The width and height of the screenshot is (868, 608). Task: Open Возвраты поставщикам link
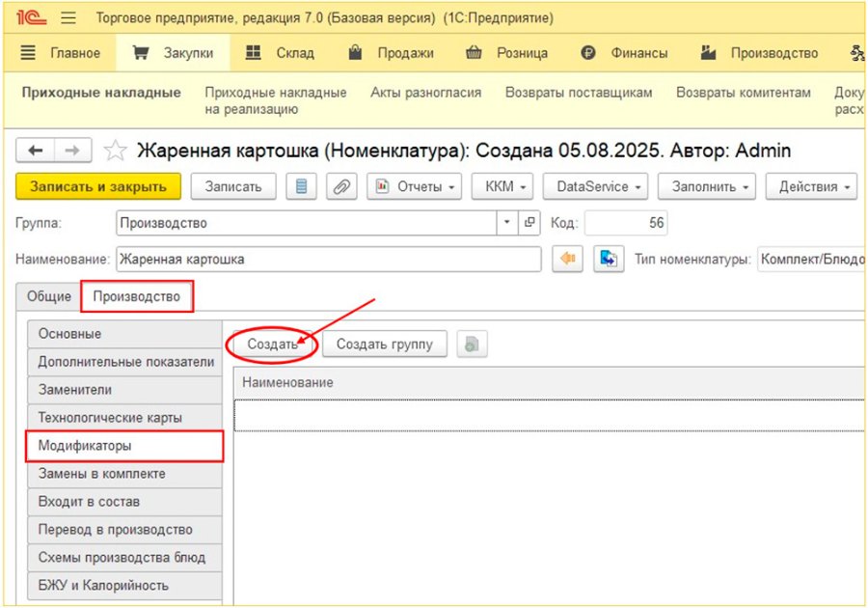click(579, 93)
